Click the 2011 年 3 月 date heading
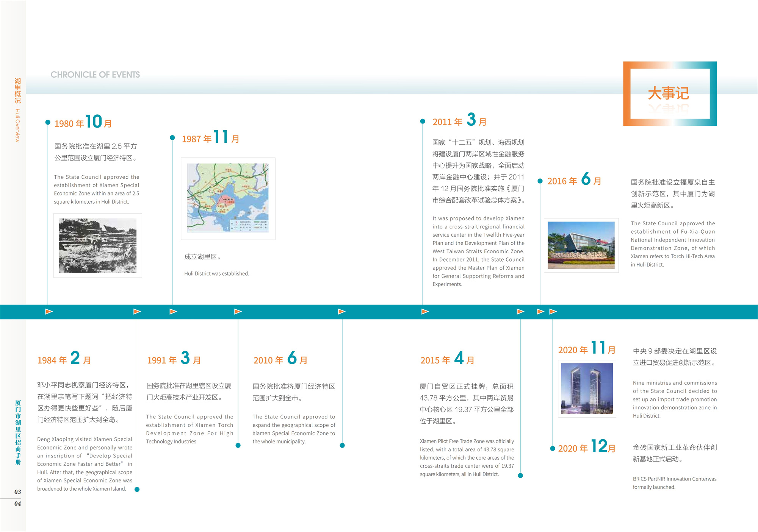Viewport: 758px width, 532px height. [x=459, y=120]
